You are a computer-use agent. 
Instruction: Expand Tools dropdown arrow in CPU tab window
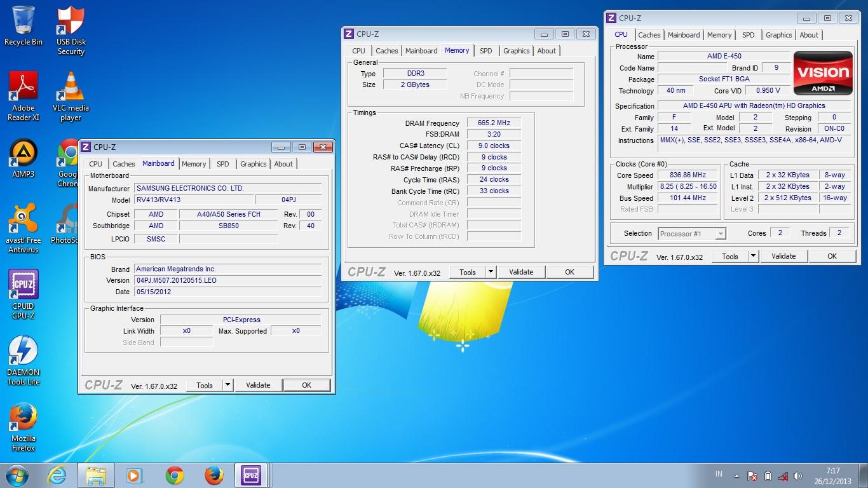pos(753,256)
